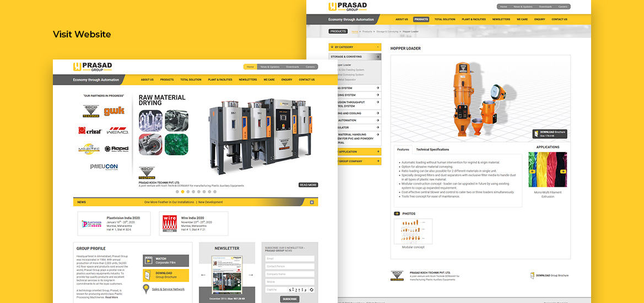Refresh the captcha image

coord(311,289)
